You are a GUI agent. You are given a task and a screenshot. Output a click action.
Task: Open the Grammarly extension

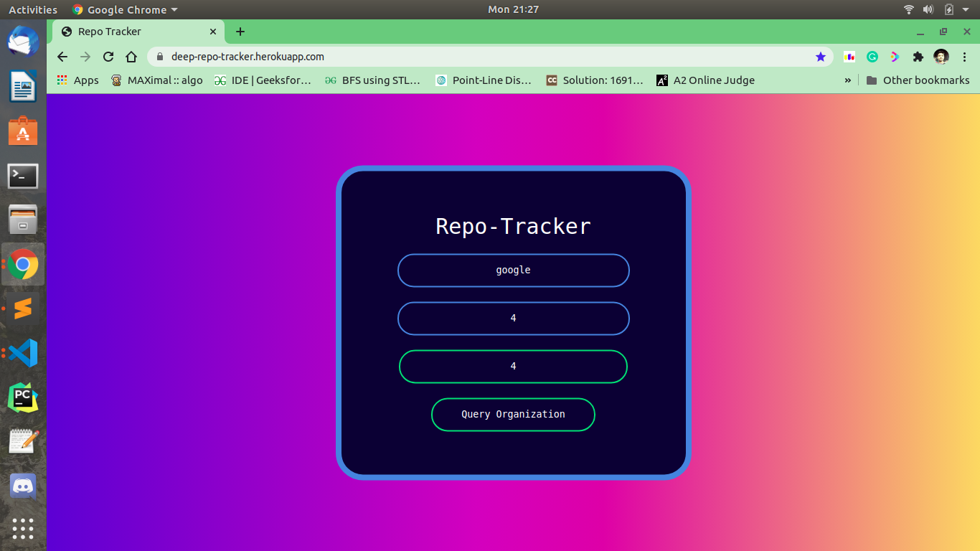tap(872, 57)
